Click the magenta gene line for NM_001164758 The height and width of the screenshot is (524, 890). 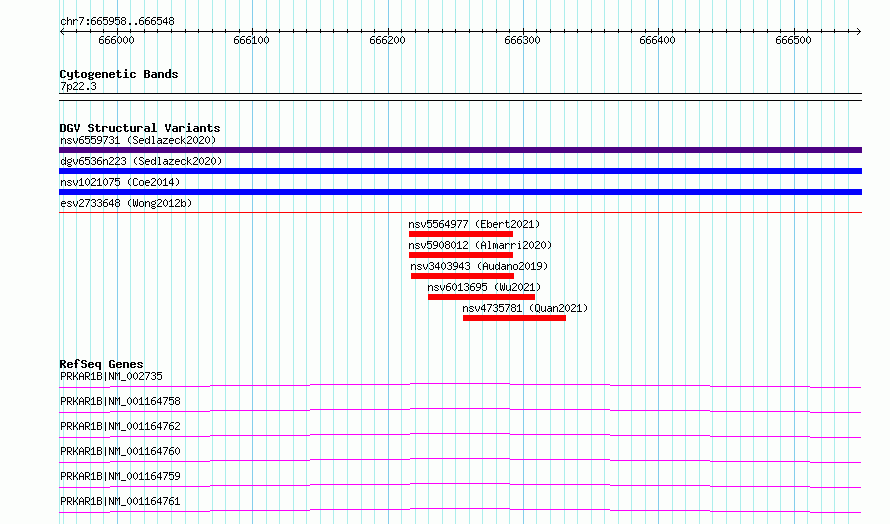(x=460, y=409)
